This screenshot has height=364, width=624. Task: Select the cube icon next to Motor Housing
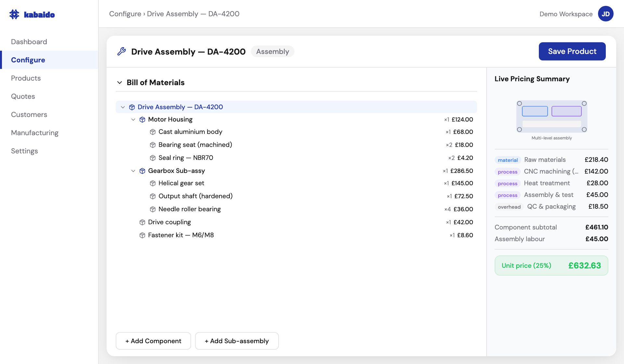pyautogui.click(x=142, y=120)
